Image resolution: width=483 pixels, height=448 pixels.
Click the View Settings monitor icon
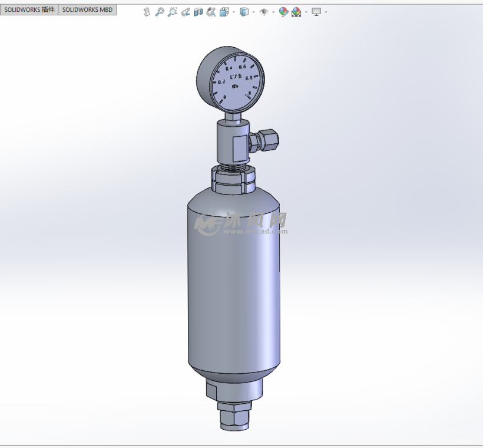pyautogui.click(x=316, y=12)
